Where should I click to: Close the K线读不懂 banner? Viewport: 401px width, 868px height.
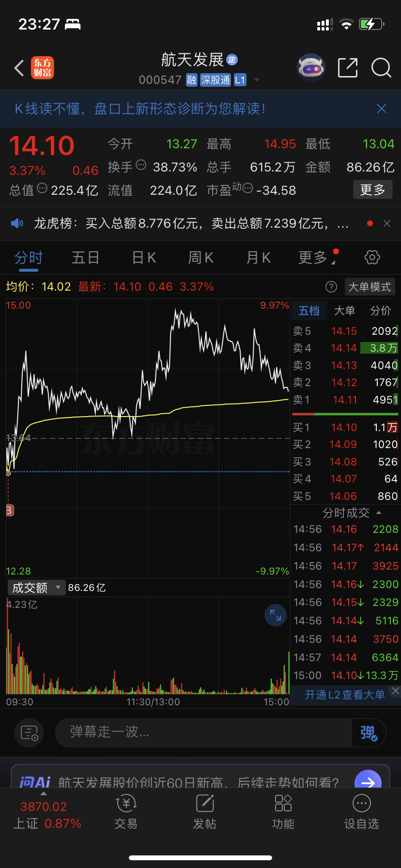382,108
